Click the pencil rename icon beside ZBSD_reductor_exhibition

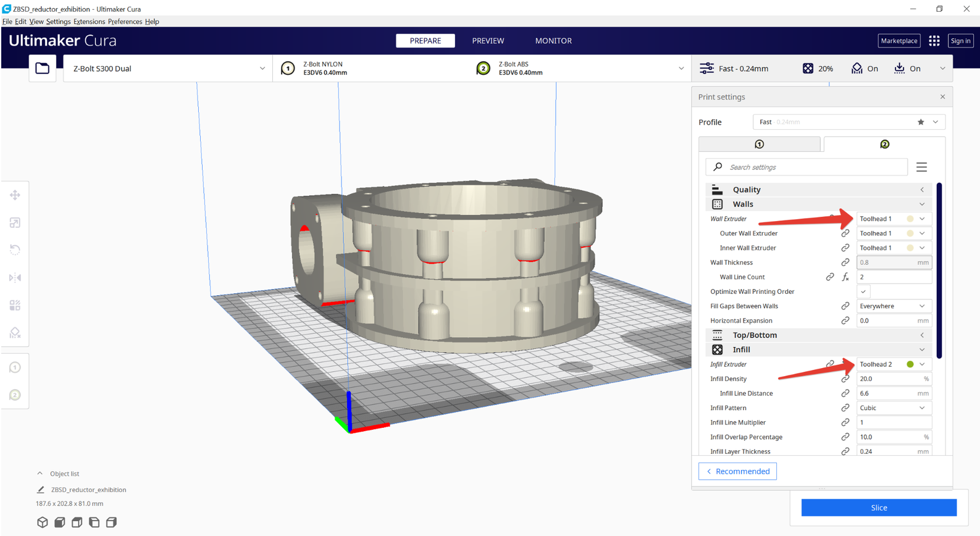[41, 490]
